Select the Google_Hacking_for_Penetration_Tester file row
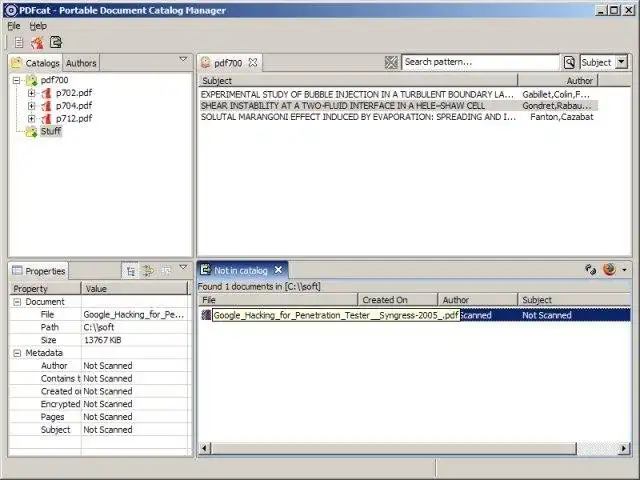This screenshot has height=480, width=640. click(x=415, y=315)
